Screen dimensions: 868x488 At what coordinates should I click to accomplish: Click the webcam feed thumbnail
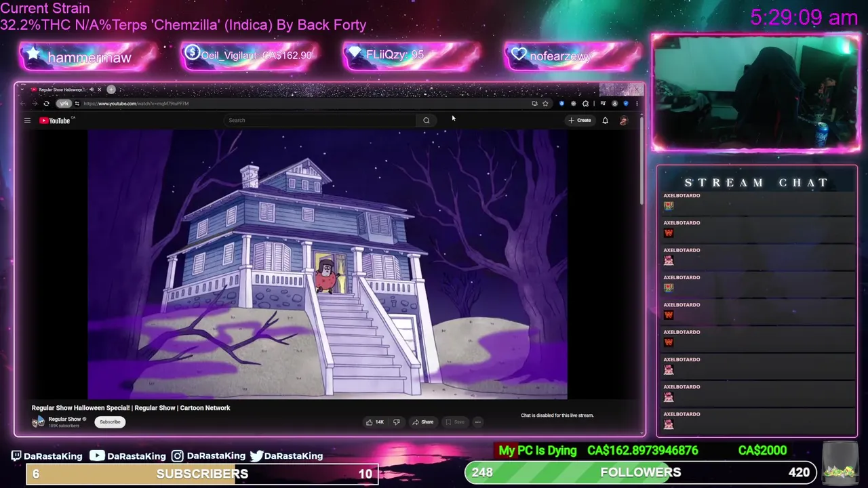756,93
